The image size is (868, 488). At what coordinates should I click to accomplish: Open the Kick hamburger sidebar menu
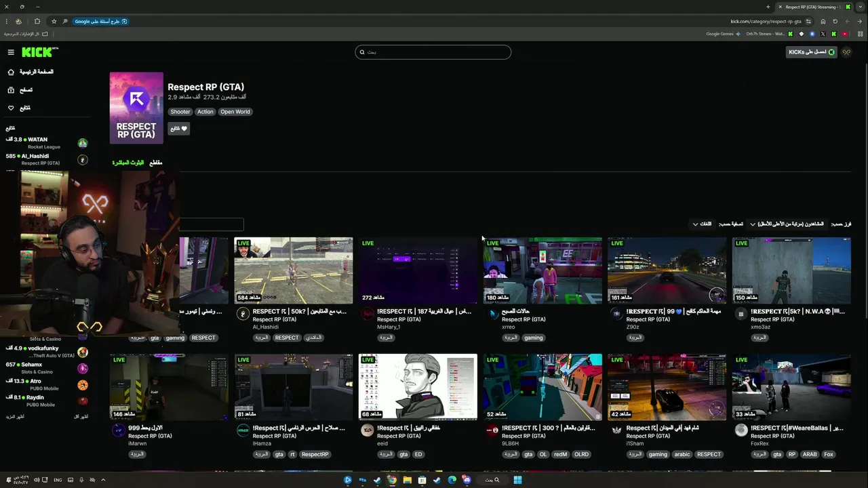[11, 52]
